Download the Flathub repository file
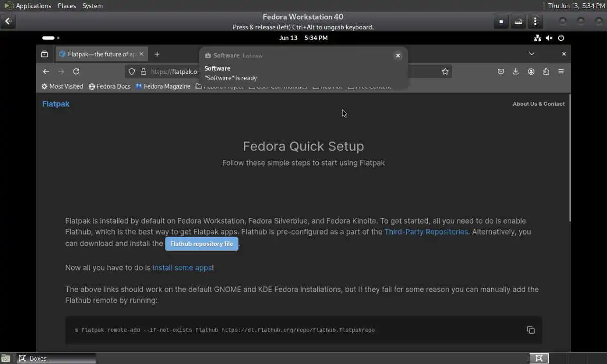607x364 pixels. point(202,244)
